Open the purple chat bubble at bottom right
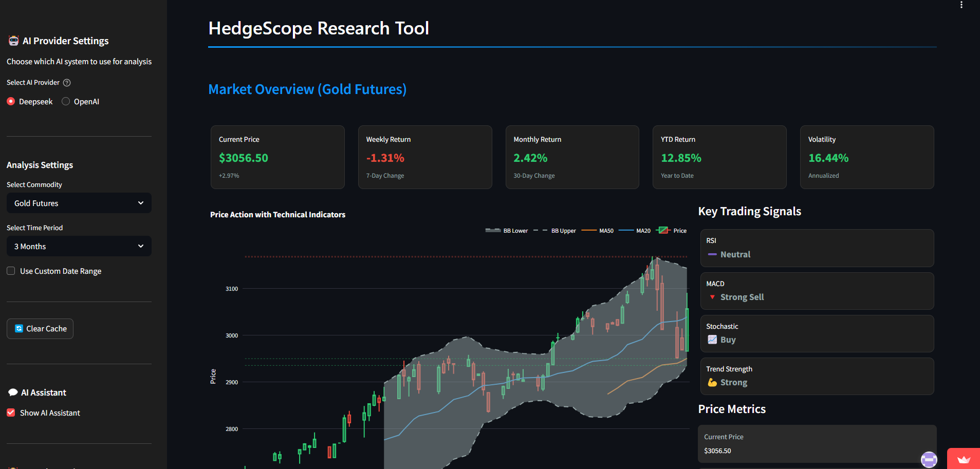The width and height of the screenshot is (980, 469). pos(929,459)
